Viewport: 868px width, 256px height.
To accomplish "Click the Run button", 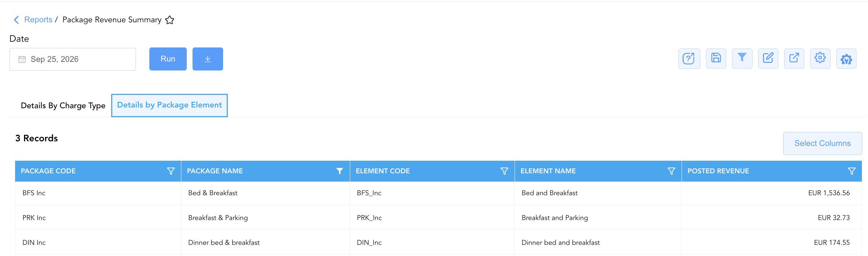I will (168, 59).
